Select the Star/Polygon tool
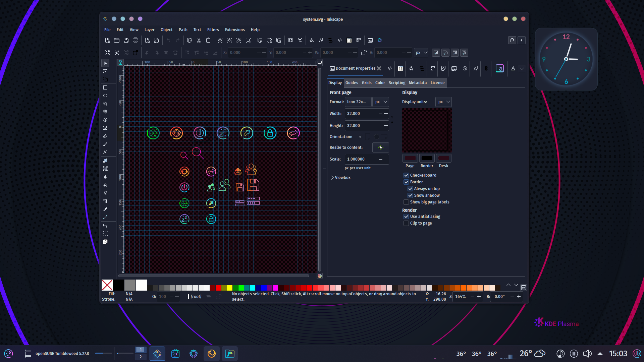This screenshot has height=362, width=644. click(105, 104)
